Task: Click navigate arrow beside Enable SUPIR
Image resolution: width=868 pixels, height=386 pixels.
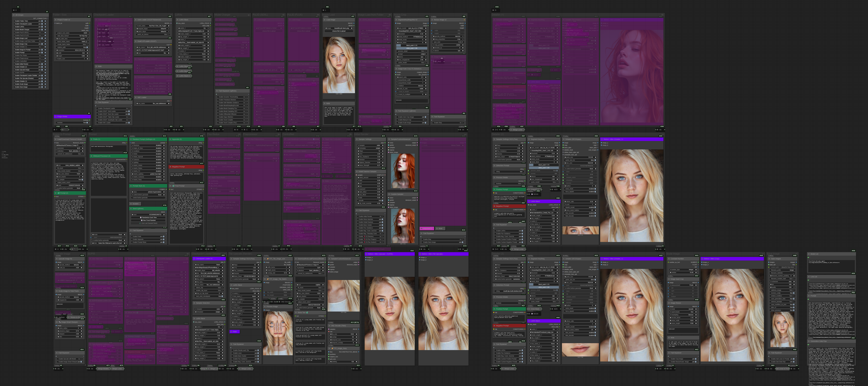Action: tap(45, 73)
